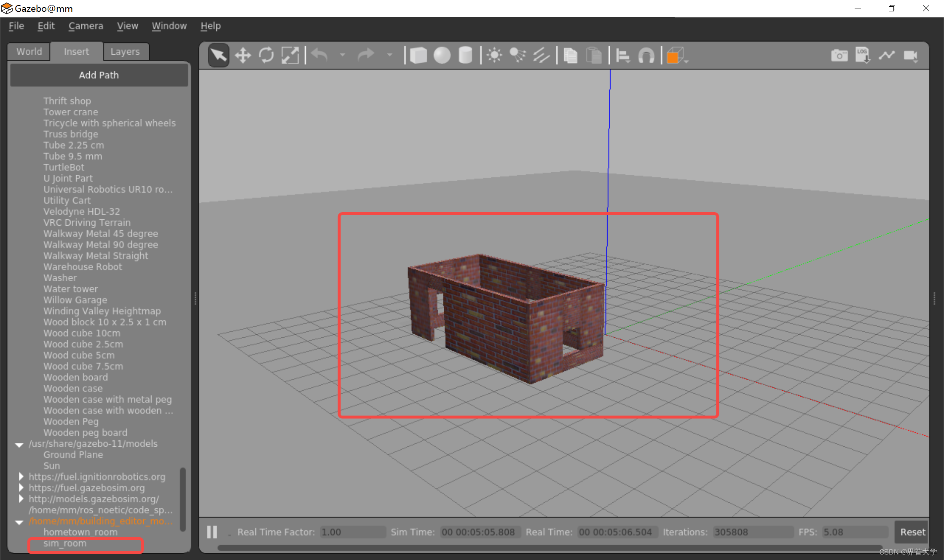944x560 pixels.
Task: Open the undo history dropdown arrow
Action: [342, 55]
